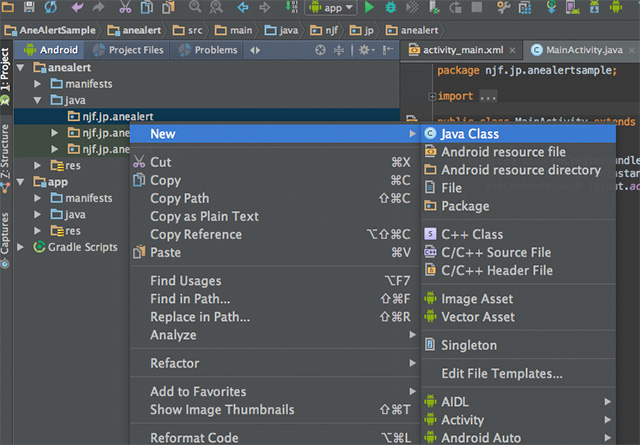Switch to the Project Files tab
640x445 pixels.
pyautogui.click(x=128, y=50)
